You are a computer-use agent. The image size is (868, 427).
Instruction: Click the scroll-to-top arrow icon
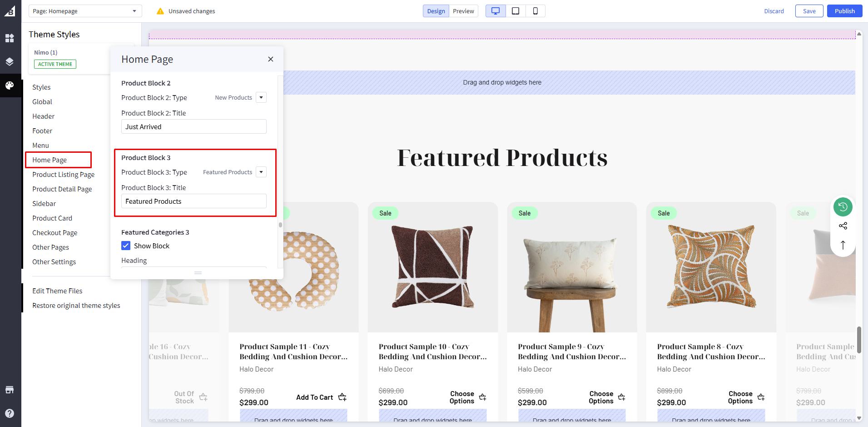843,245
